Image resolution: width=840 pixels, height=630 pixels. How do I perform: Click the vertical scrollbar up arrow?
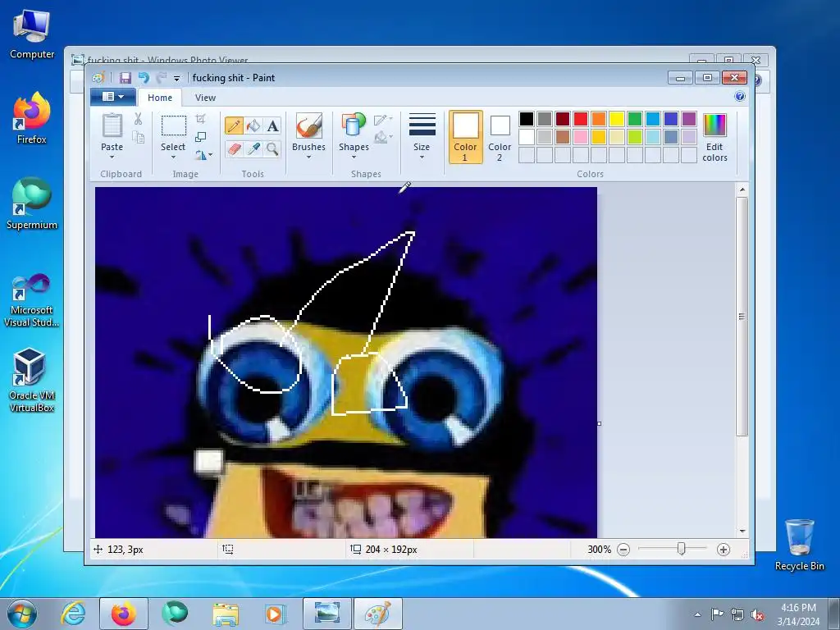pyautogui.click(x=742, y=189)
